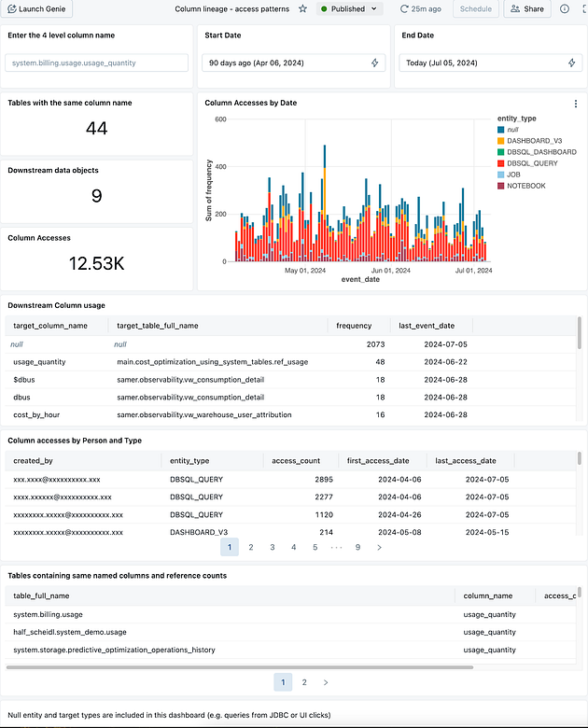Open the End Date picker field
This screenshot has width=588, height=728.
click(x=490, y=63)
